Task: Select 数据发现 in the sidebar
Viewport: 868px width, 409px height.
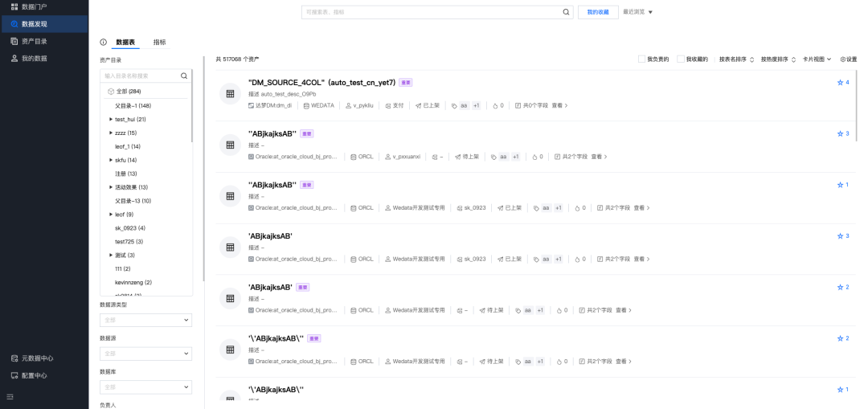Action: click(44, 24)
